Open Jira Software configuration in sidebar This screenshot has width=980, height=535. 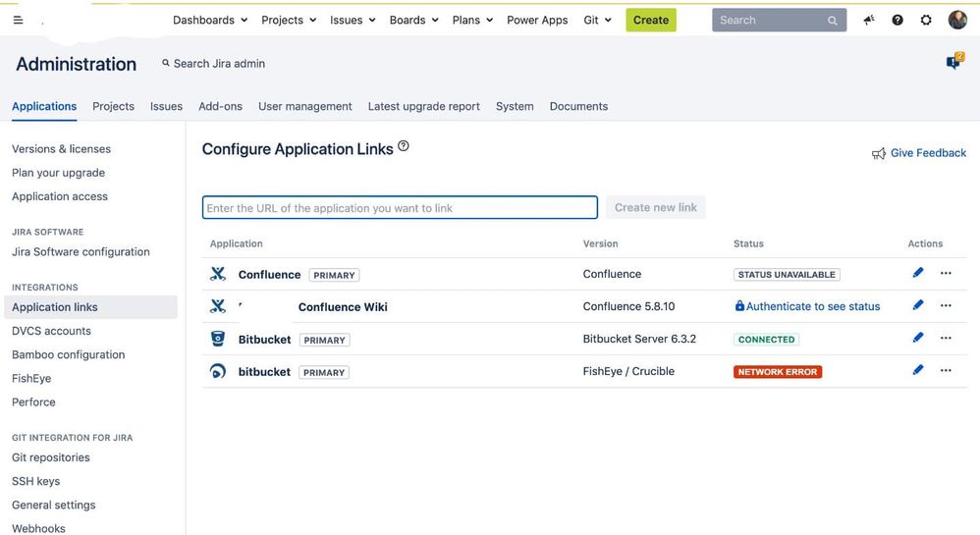click(81, 252)
